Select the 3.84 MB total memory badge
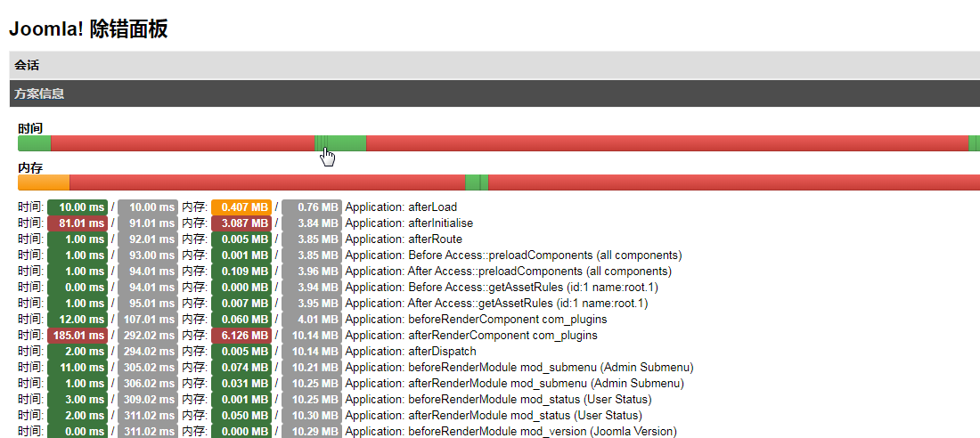The height and width of the screenshot is (438, 980). 311,223
